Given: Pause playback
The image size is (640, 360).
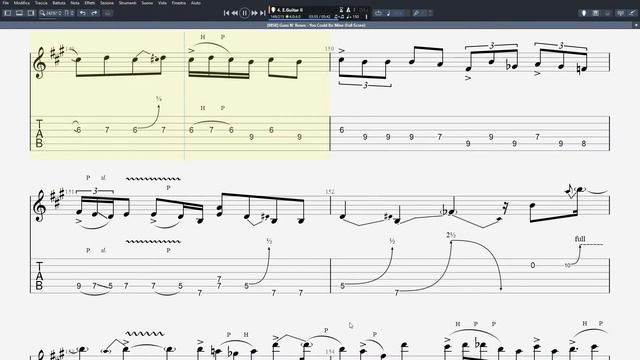Looking at the screenshot, I should pyautogui.click(x=244, y=13).
